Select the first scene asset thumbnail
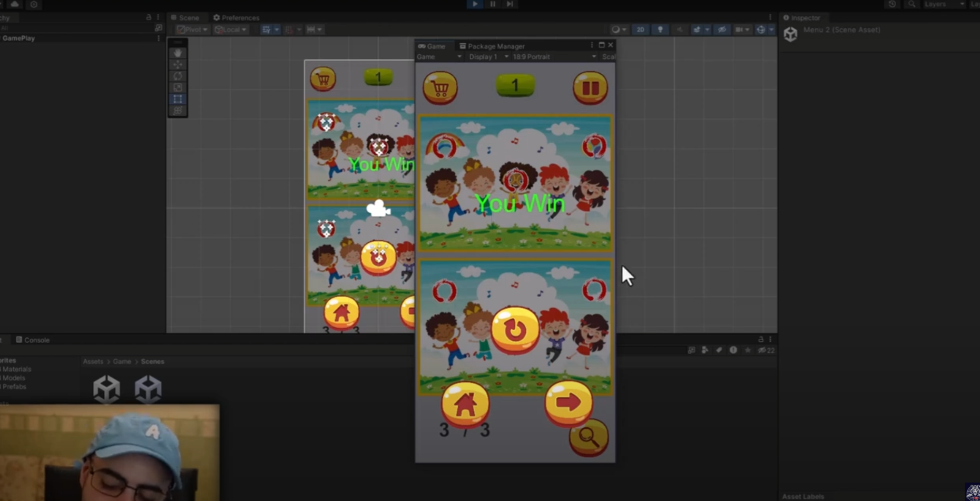Screen dimensions: 980x501 tap(106, 389)
